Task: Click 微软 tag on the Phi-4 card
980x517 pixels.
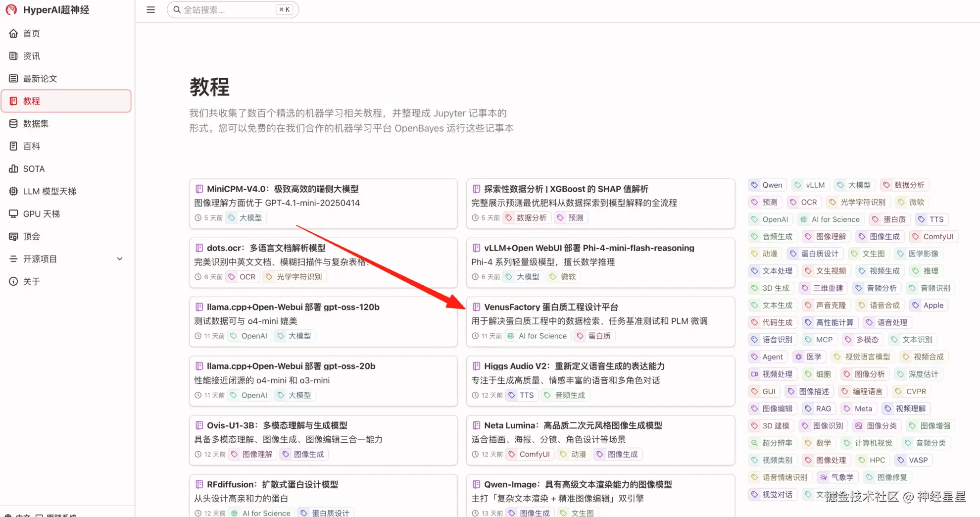Action: (563, 277)
